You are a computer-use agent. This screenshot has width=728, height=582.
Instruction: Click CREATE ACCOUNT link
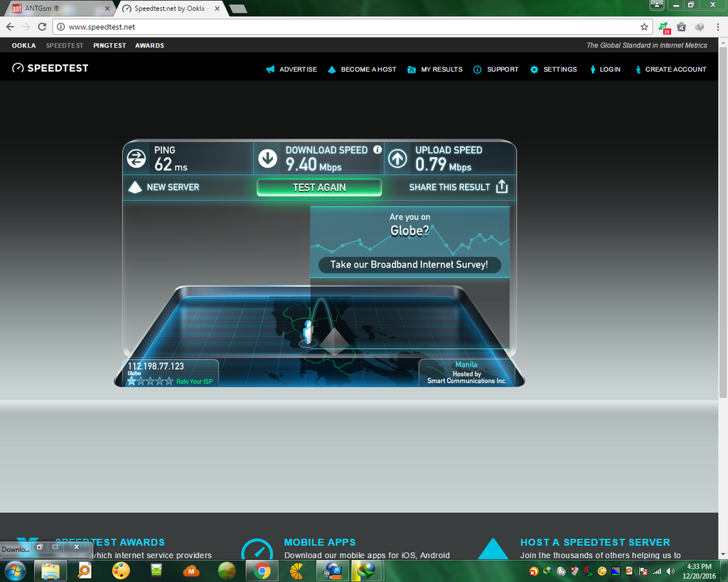[671, 69]
